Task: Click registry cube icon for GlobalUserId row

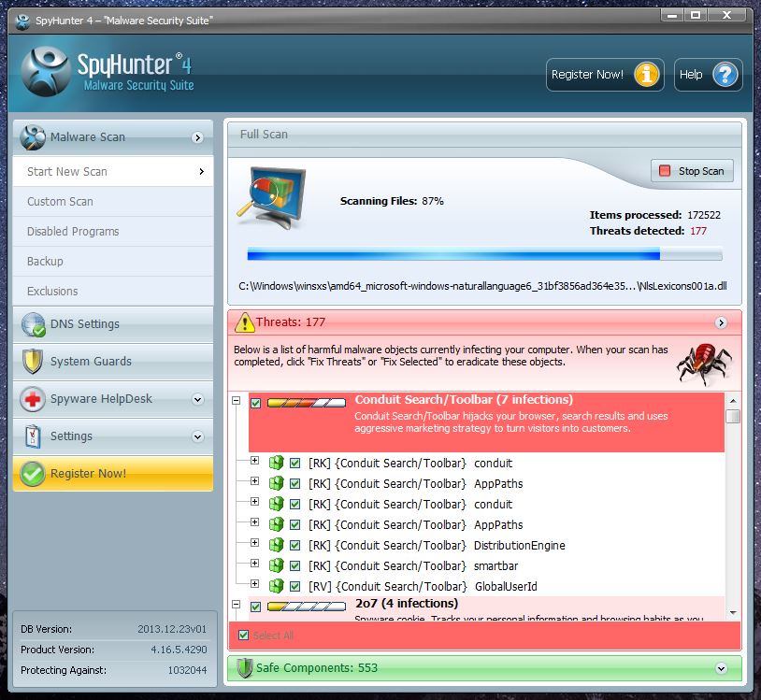Action: (x=276, y=586)
